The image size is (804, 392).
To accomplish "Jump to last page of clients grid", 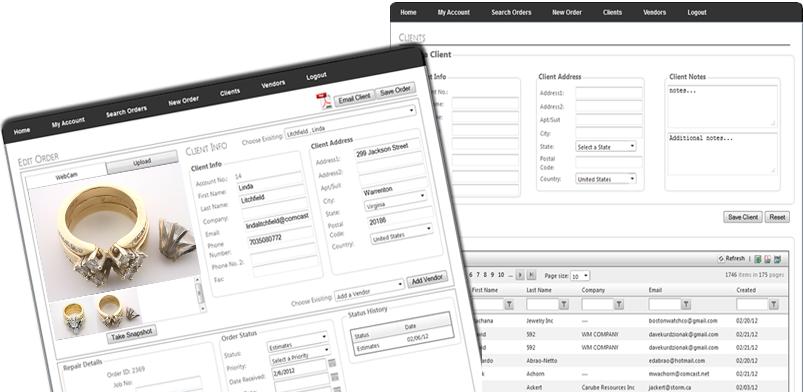I will coord(531,275).
